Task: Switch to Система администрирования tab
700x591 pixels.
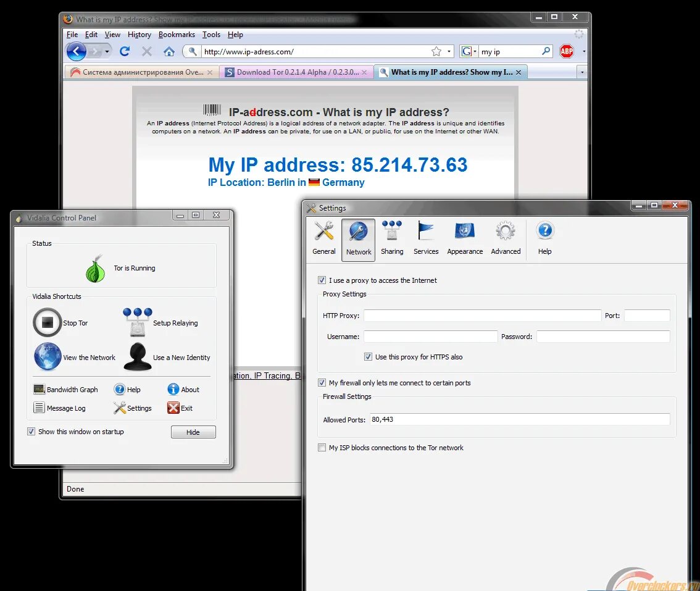Action: [x=141, y=72]
